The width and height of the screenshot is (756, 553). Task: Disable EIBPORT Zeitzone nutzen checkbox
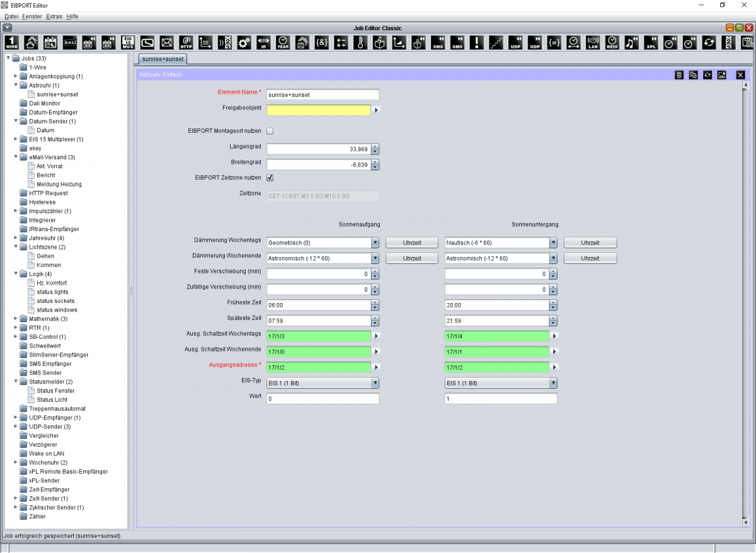(x=270, y=178)
